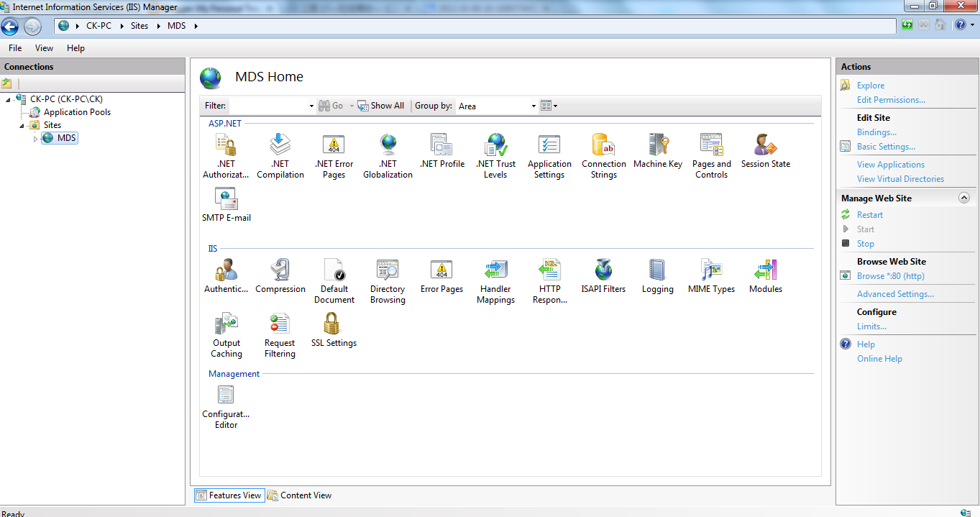Open Default Document feature
The width and height of the screenshot is (980, 517).
pos(334,281)
